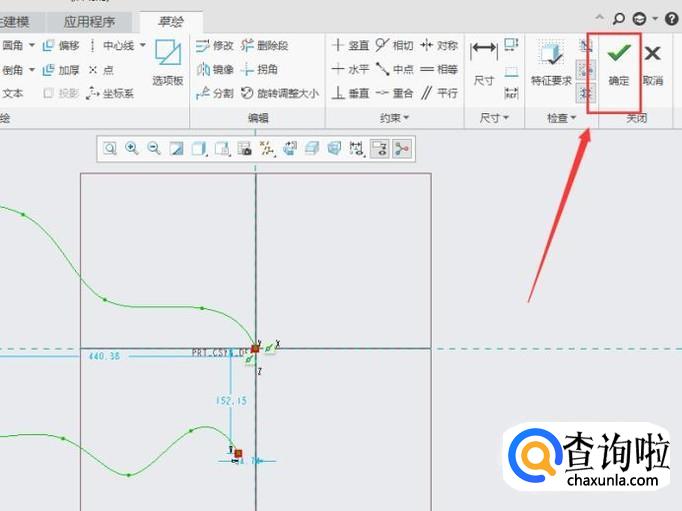Open the 选项板 palette
Image resolution: width=682 pixels, height=511 pixels.
tap(167, 63)
